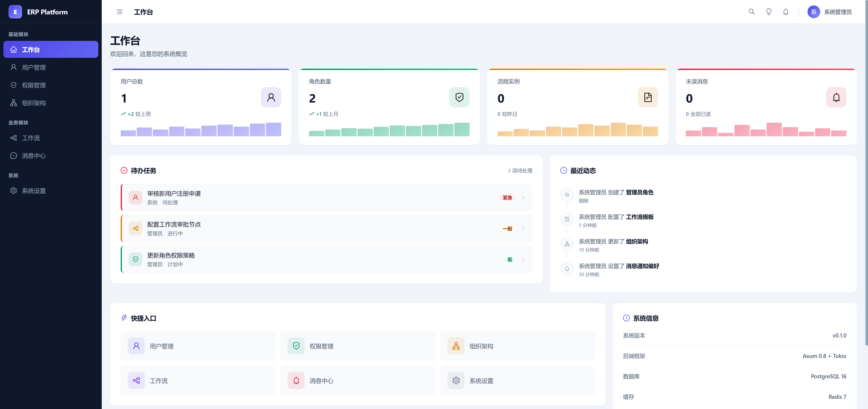Viewport: 868px width, 409px height.
Task: Click the search magnifier icon in header
Action: [x=751, y=12]
